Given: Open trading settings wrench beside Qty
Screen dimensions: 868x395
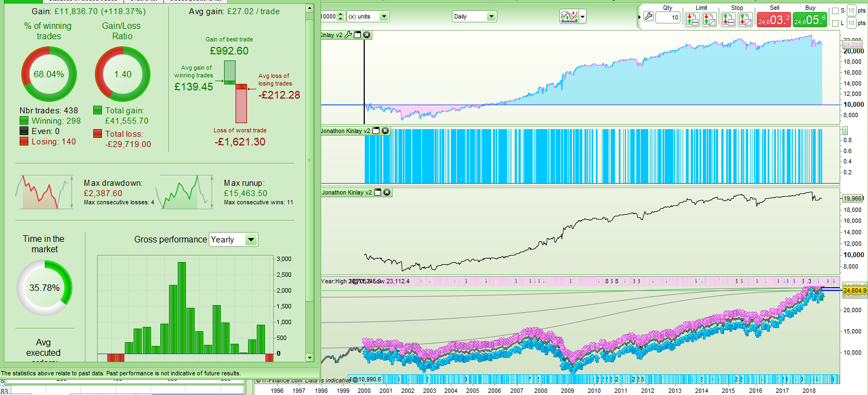Looking at the screenshot, I should click(648, 17).
